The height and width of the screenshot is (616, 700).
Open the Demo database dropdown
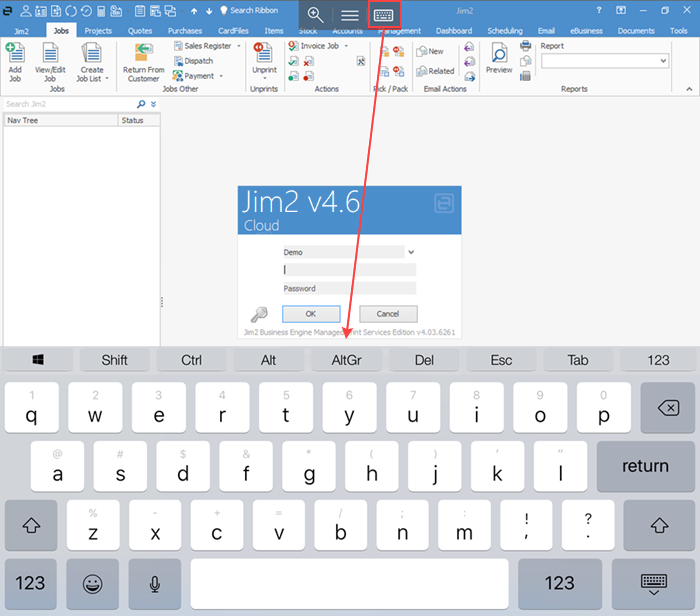[411, 252]
